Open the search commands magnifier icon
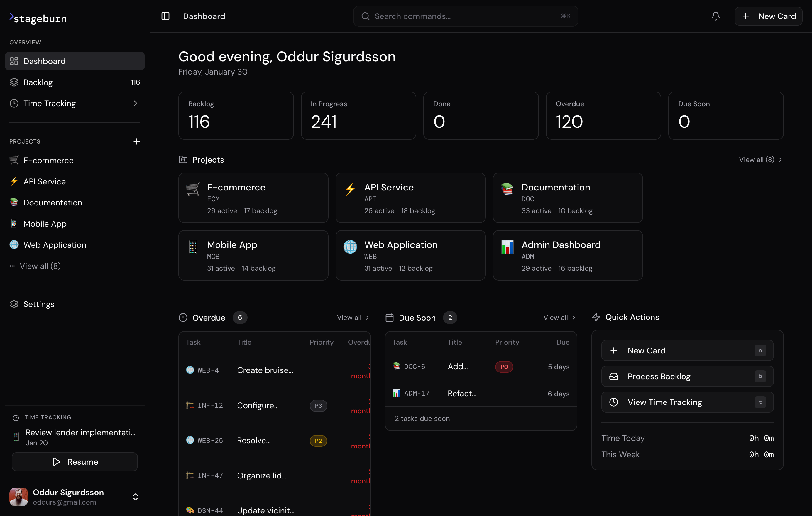The width and height of the screenshot is (812, 516). 365,16
